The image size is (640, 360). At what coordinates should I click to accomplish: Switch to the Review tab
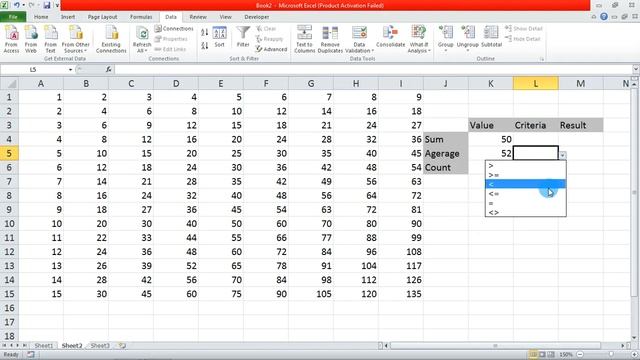pyautogui.click(x=198, y=17)
